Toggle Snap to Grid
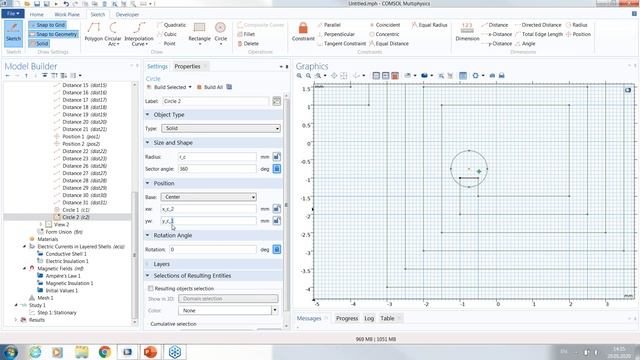The width and height of the screenshot is (640, 360). click(47, 25)
